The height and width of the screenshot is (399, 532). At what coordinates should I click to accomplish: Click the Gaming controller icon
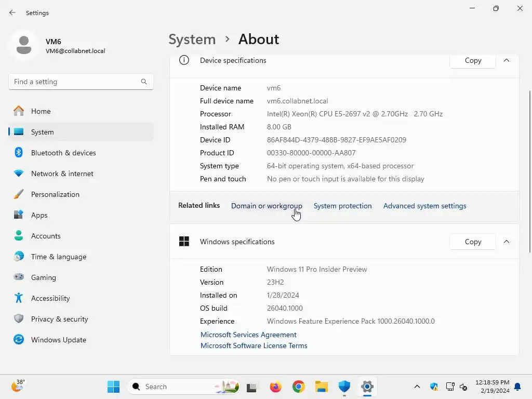(x=19, y=277)
